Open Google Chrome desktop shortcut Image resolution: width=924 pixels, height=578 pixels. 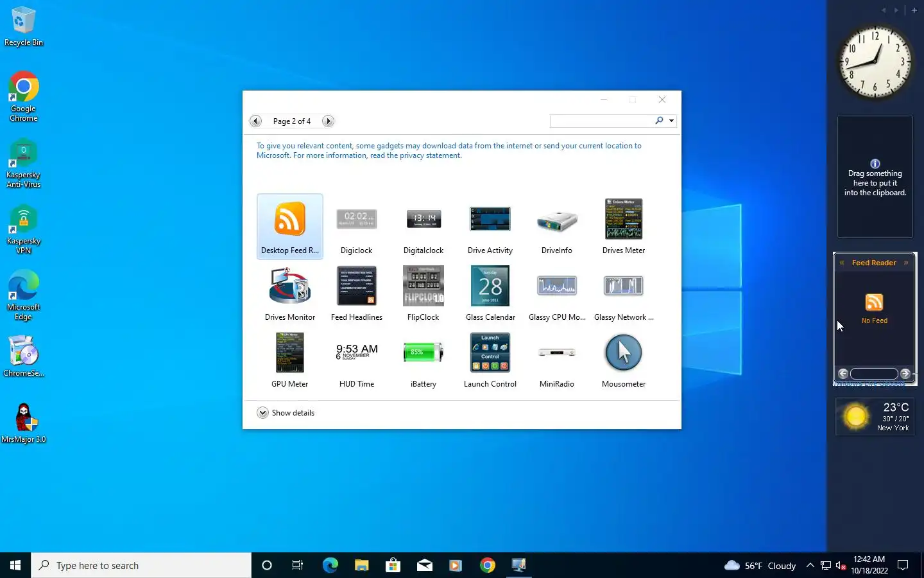coord(24,96)
